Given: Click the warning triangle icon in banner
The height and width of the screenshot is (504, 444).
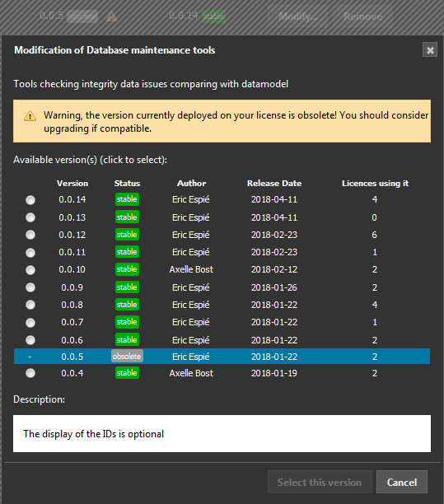Looking at the screenshot, I should coord(30,116).
